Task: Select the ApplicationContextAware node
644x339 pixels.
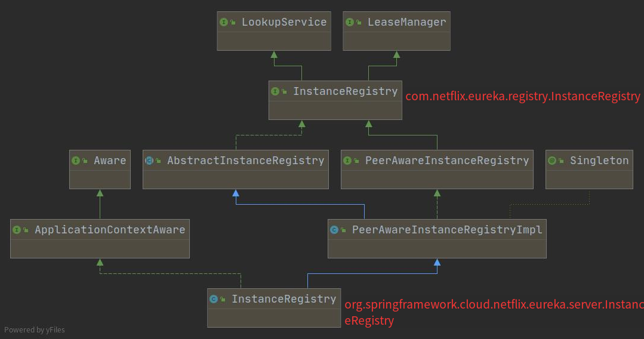Action: (100, 239)
